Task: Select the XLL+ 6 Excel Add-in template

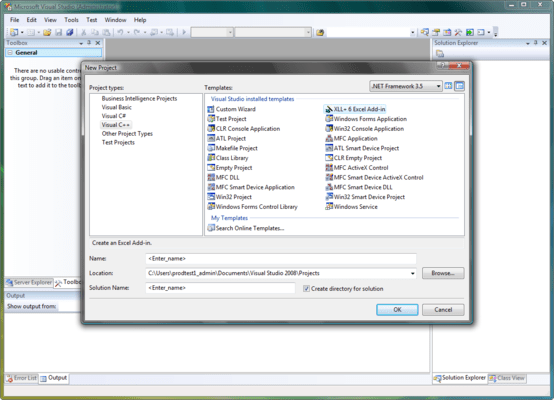Action: point(355,109)
